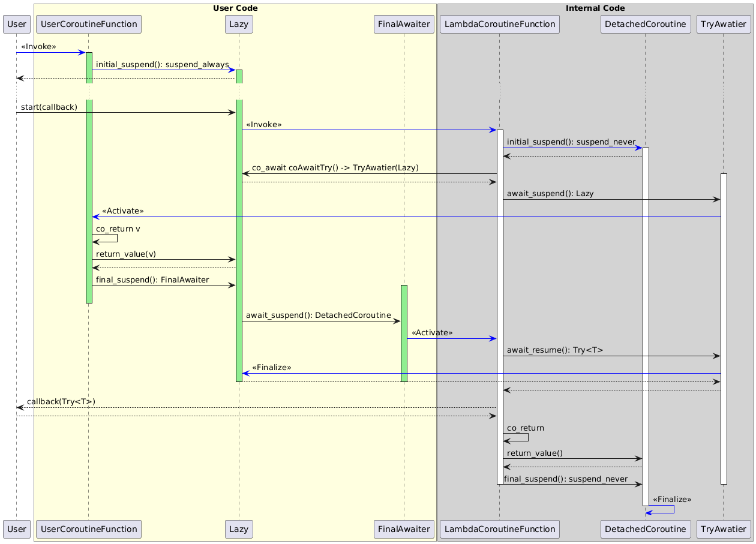The height and width of the screenshot is (544, 756).
Task: Select the bottom FinalAwaiter participant box
Action: (x=404, y=529)
